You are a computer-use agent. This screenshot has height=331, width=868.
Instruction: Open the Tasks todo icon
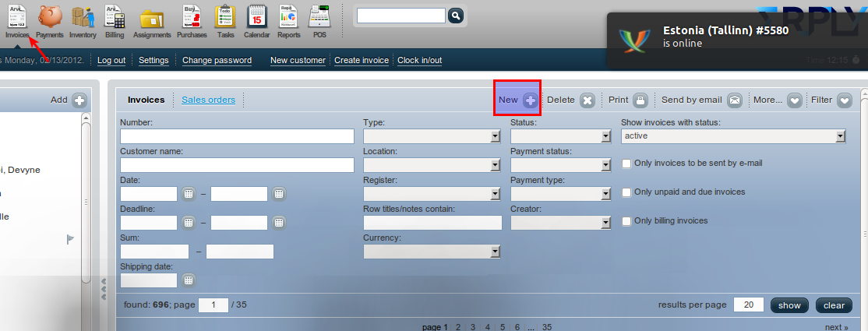[225, 21]
